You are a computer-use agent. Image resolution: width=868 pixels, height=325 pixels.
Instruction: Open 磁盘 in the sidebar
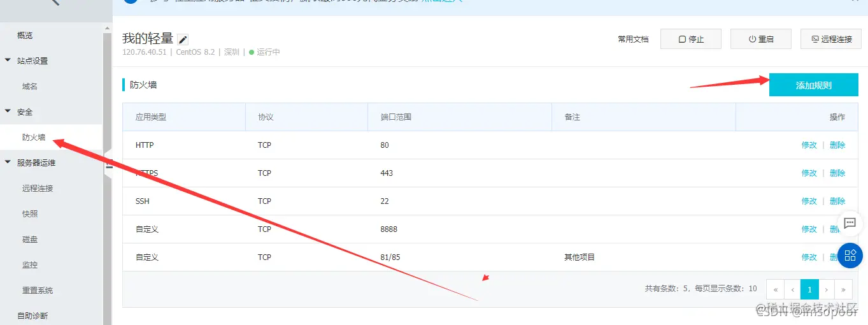pyautogui.click(x=30, y=239)
